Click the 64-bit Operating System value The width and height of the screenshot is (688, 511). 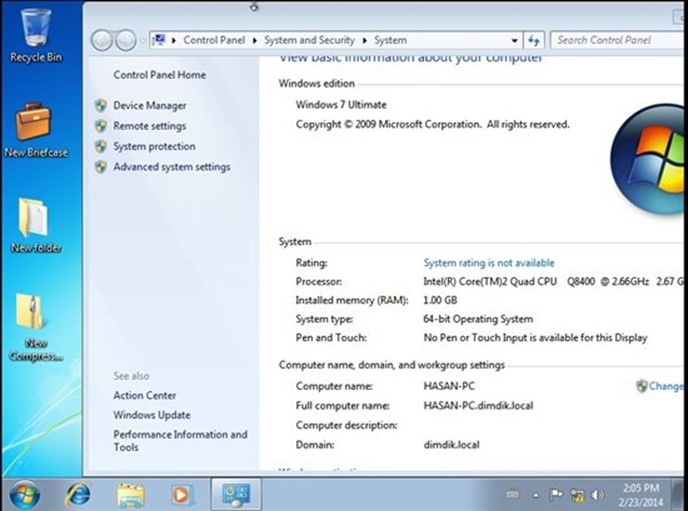pos(478,319)
